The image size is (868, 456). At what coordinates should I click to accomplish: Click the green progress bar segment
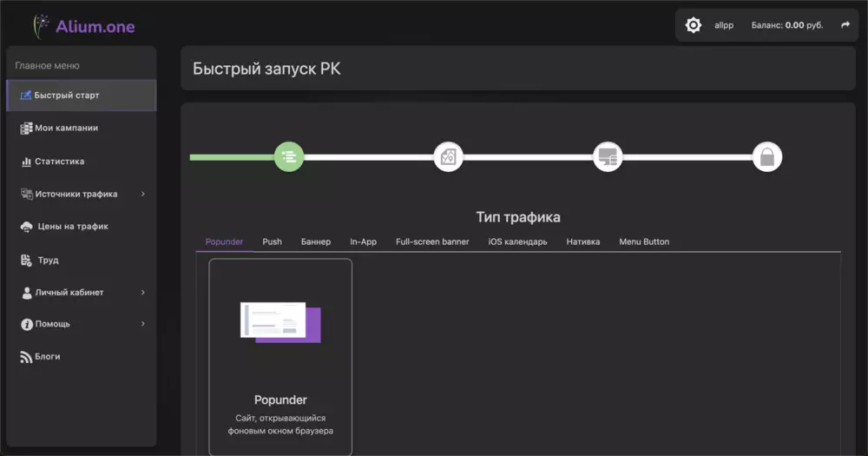pos(232,157)
